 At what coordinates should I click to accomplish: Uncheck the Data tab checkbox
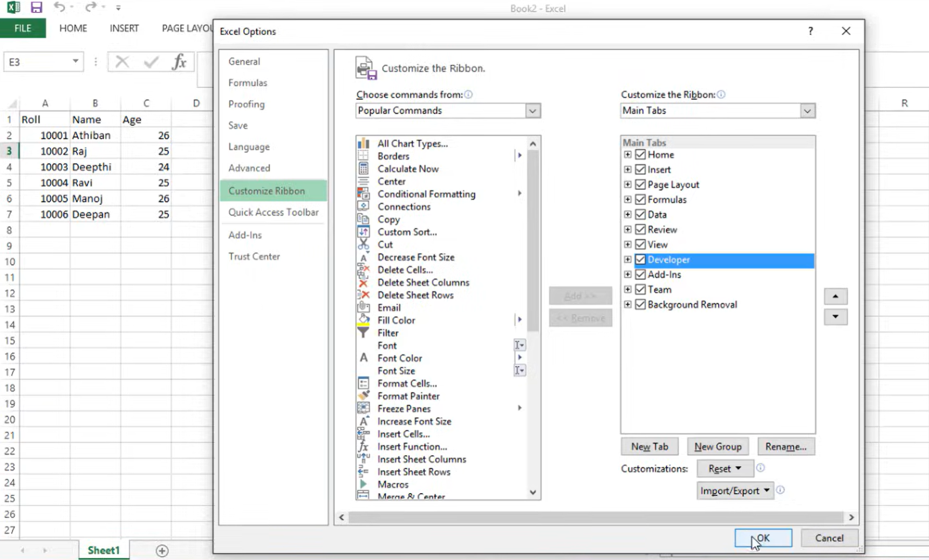click(640, 215)
